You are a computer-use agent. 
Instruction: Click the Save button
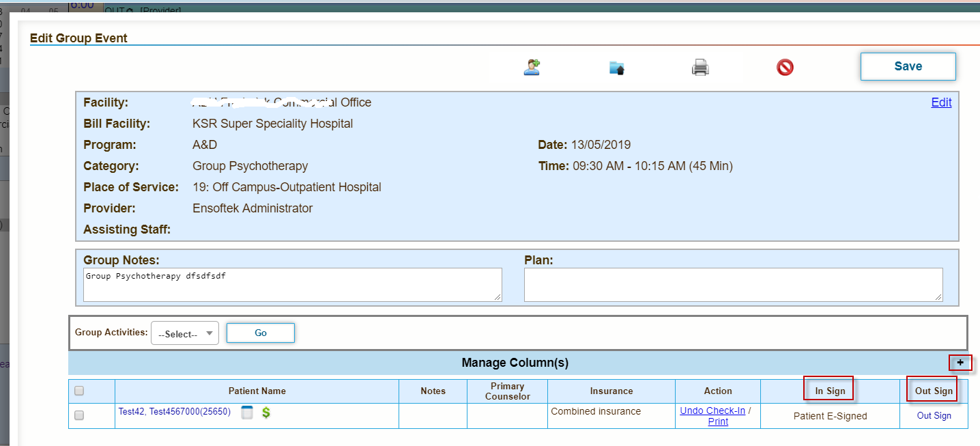908,66
